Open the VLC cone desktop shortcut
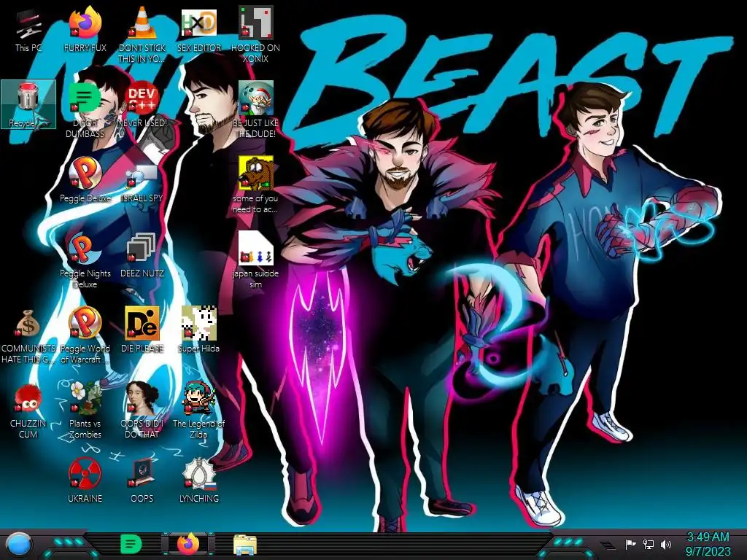 point(142,34)
